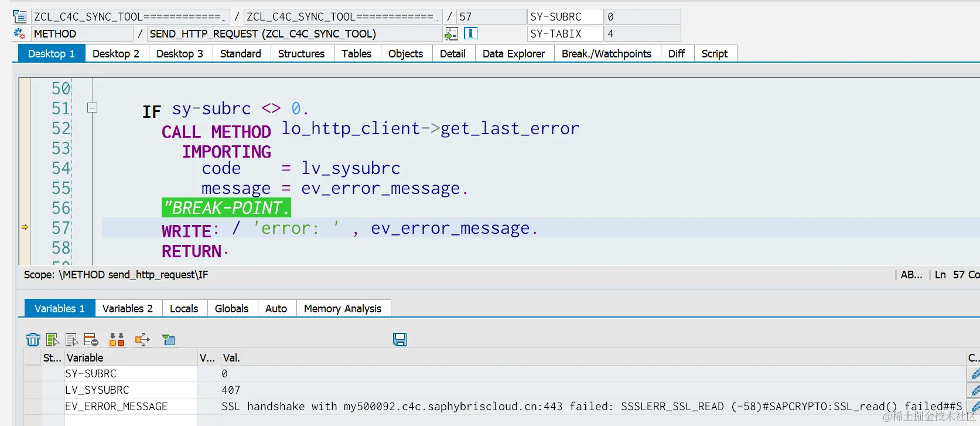Open the Script tab
The height and width of the screenshot is (426, 980).
pos(715,53)
